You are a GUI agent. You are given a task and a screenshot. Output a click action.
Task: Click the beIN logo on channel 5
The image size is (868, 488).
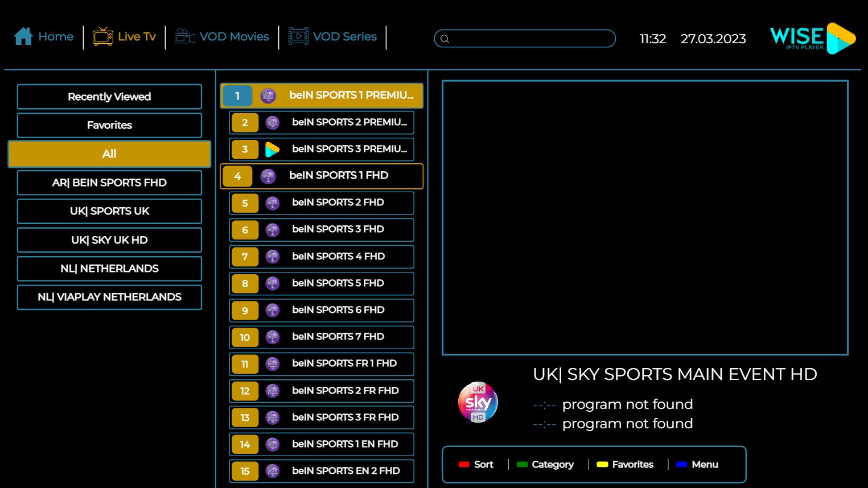click(273, 203)
